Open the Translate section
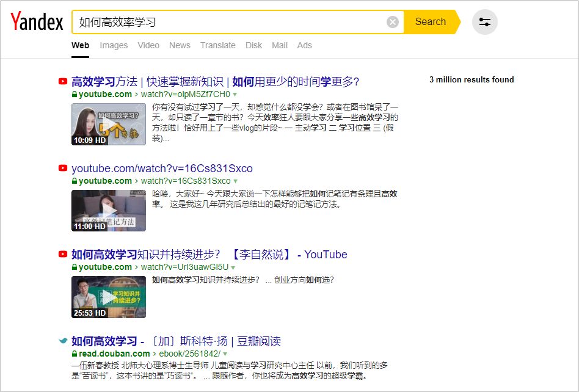This screenshot has height=392, width=579. (218, 45)
